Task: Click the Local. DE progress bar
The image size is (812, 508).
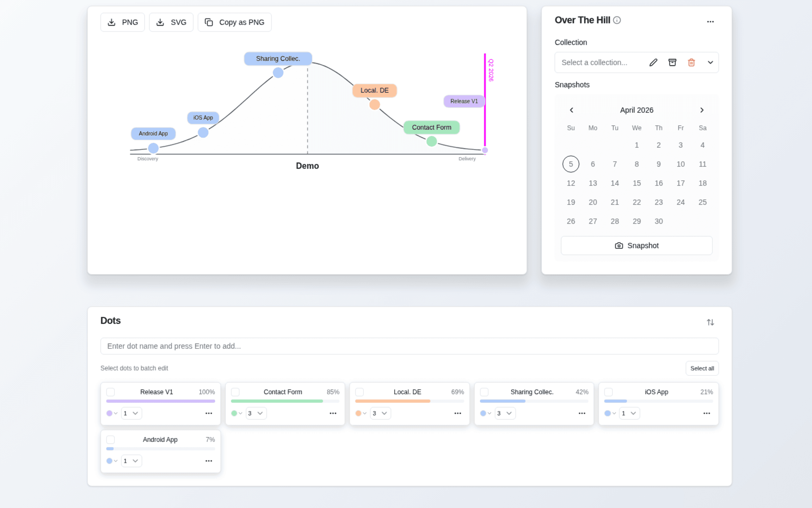Action: pyautogui.click(x=410, y=401)
